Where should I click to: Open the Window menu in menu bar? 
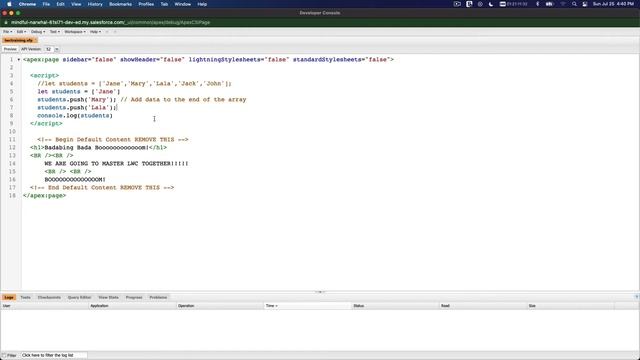click(x=182, y=4)
